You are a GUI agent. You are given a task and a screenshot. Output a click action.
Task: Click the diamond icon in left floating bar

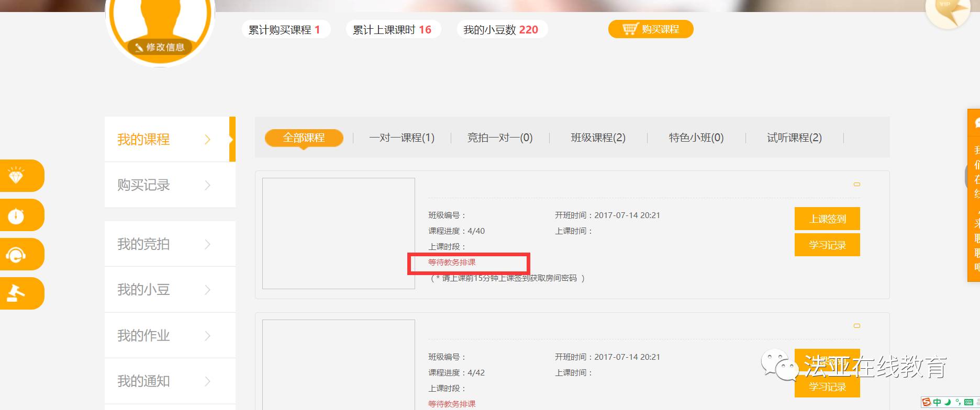tap(16, 176)
